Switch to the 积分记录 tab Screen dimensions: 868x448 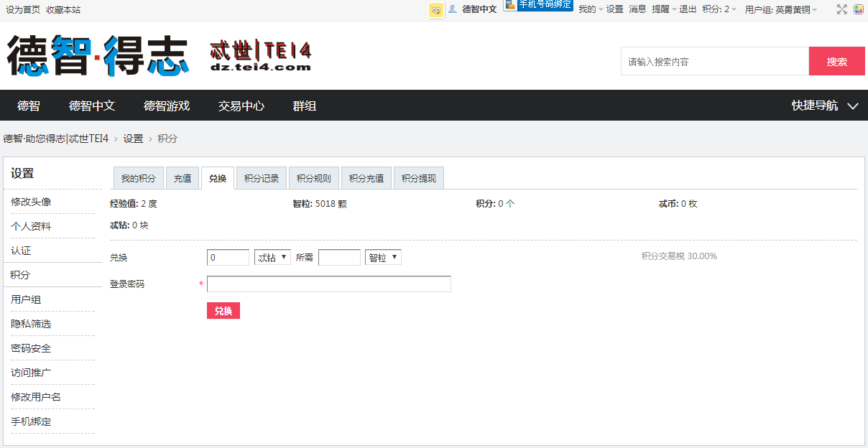261,177
